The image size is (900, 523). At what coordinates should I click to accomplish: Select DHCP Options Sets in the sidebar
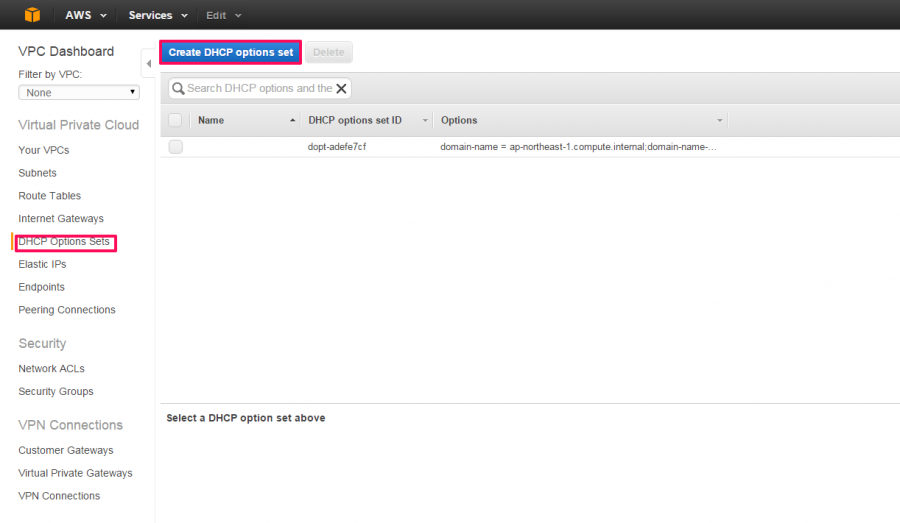coord(64,242)
